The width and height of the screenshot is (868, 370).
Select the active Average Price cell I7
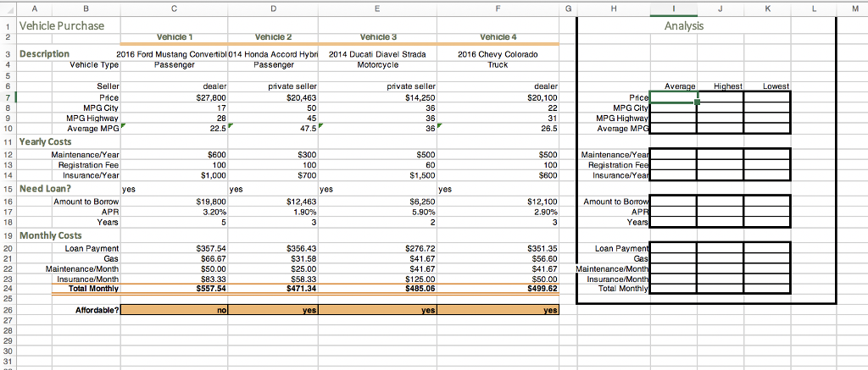(x=673, y=97)
